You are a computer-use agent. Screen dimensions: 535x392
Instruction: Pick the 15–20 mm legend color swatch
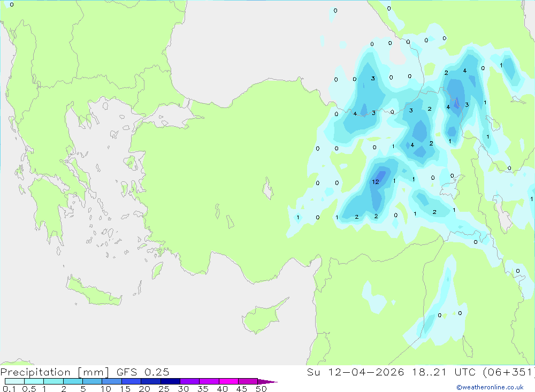click(x=132, y=381)
